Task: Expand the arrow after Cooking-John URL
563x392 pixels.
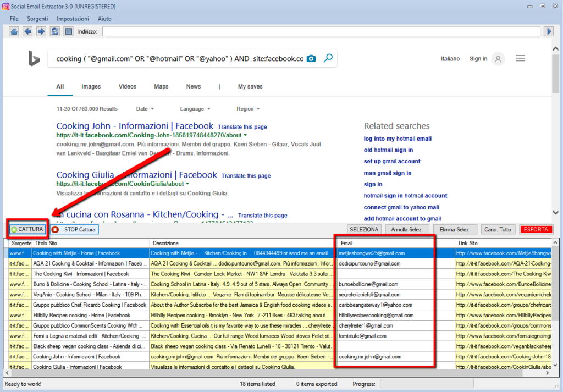Action: pyautogui.click(x=246, y=135)
